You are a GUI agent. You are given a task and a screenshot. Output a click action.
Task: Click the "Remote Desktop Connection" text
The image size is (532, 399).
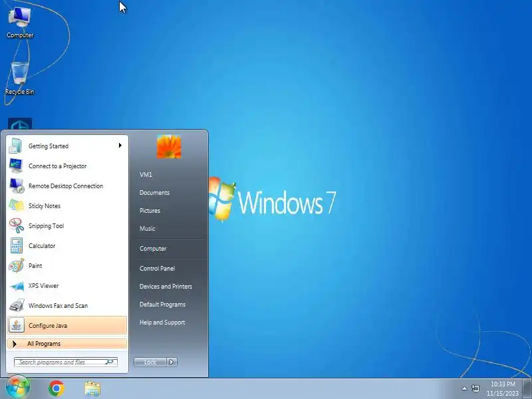[66, 186]
